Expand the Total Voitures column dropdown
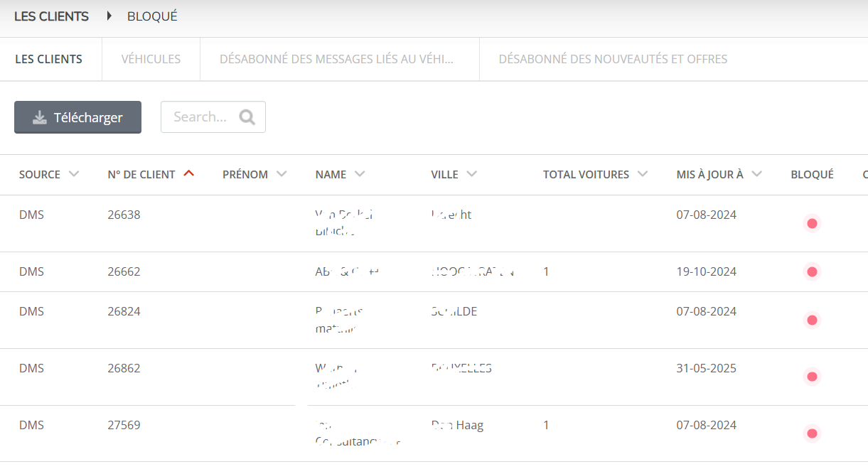Viewport: 868px width, 469px height. 643,174
